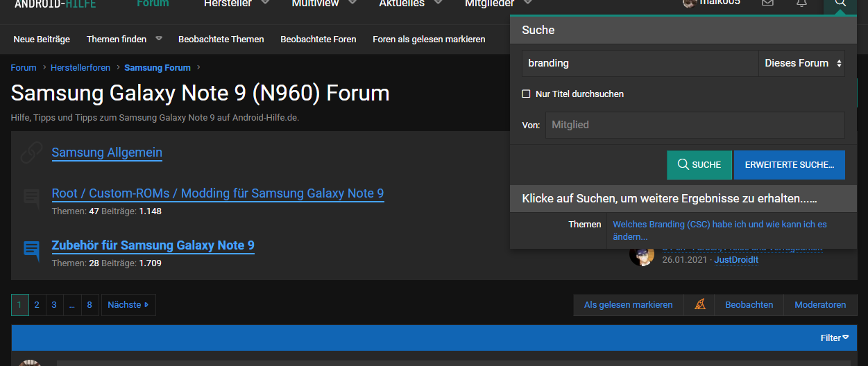Screen dimensions: 868x366
Task: Go to Beobachtete Themen
Action: [x=221, y=40]
